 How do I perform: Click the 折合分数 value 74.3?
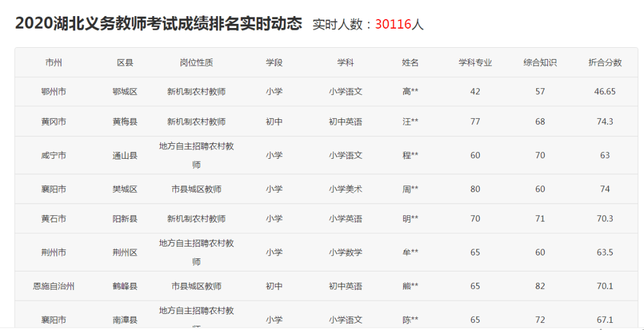click(x=605, y=122)
